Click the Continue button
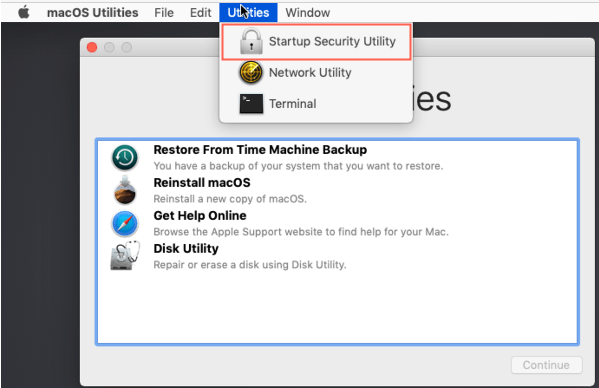599x388 pixels. [547, 365]
